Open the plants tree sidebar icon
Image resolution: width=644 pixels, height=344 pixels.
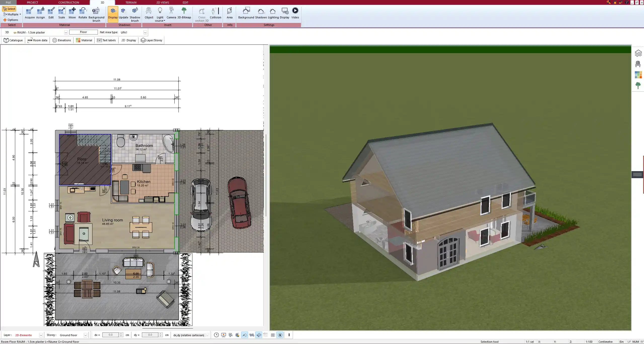pos(638,86)
